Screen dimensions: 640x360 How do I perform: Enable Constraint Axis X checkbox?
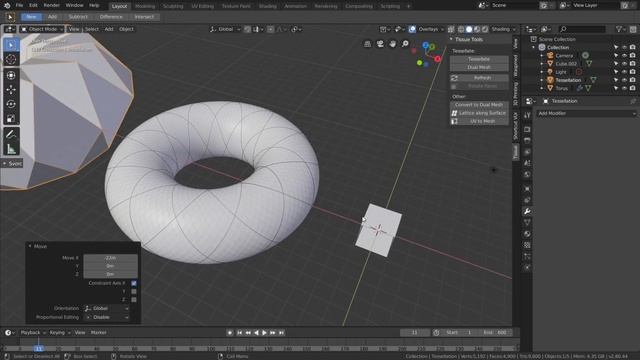(134, 283)
